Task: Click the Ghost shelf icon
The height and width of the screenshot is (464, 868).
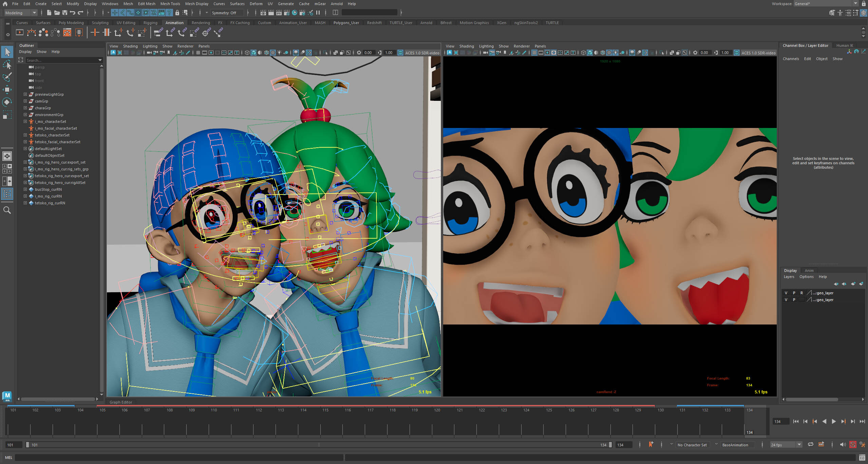Action: pos(43,33)
